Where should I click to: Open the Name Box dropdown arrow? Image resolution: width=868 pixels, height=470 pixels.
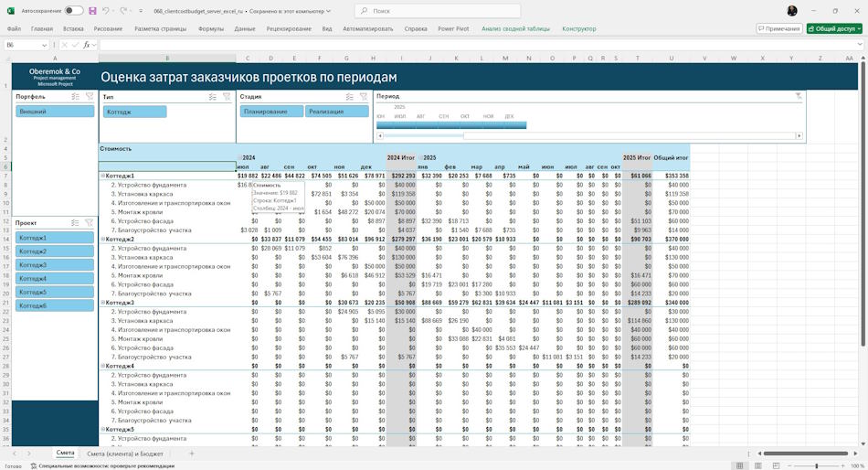coord(44,45)
